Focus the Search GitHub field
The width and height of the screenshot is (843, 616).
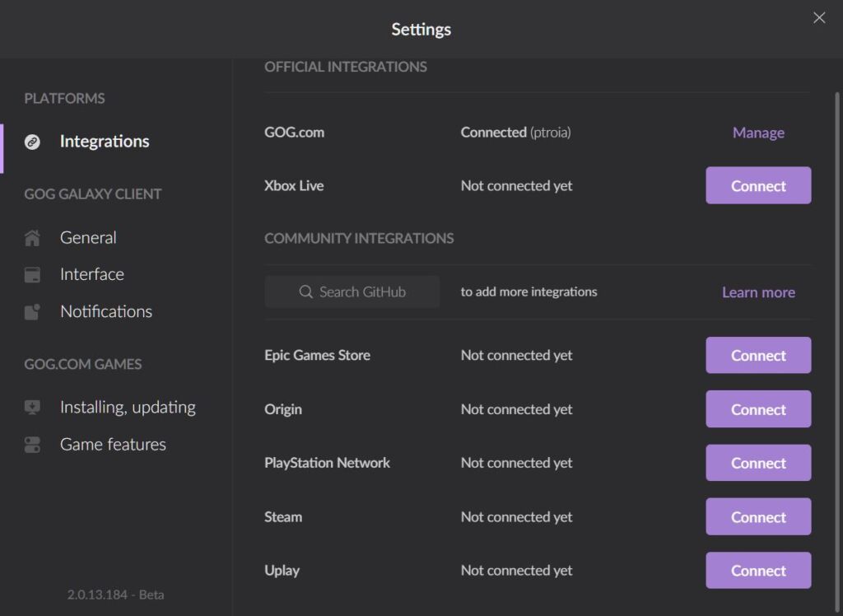(x=352, y=292)
